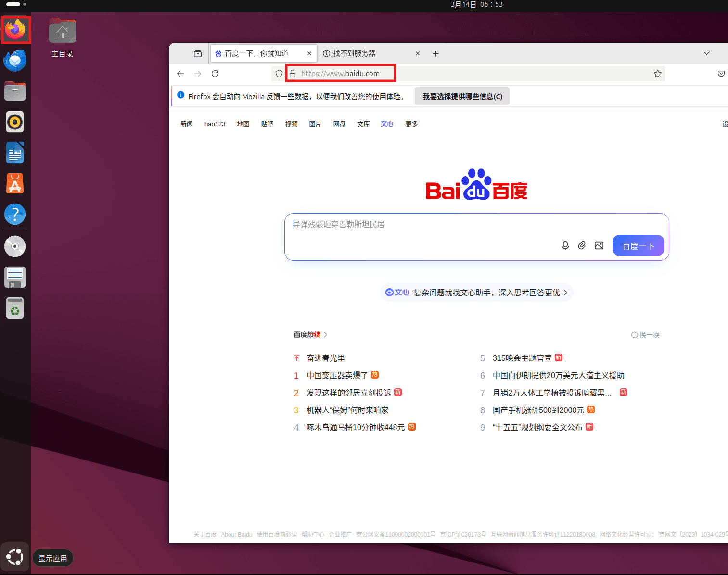Switch to the 百度一下，你就知道 tab
The width and height of the screenshot is (728, 575).
(x=264, y=53)
